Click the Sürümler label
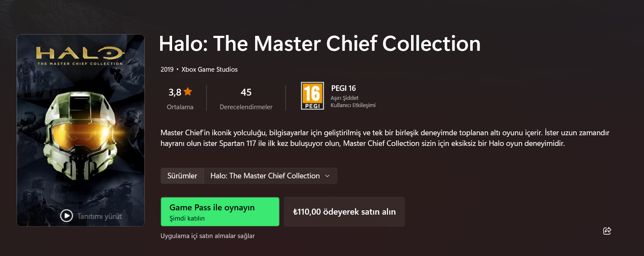Viewport: 644px width, 256px height. (182, 176)
